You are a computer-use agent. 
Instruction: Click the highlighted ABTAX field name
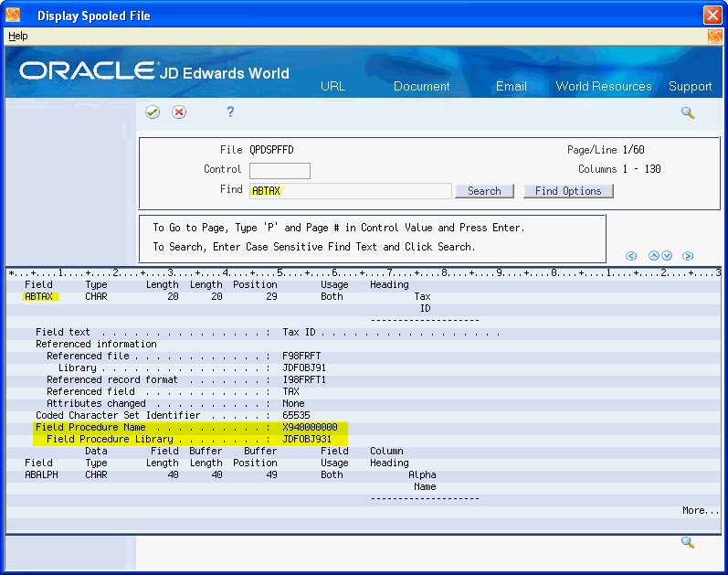click(38, 296)
